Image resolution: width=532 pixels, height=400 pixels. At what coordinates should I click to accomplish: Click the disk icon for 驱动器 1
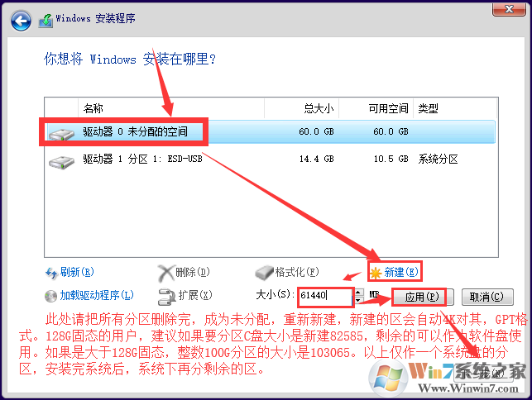click(61, 160)
